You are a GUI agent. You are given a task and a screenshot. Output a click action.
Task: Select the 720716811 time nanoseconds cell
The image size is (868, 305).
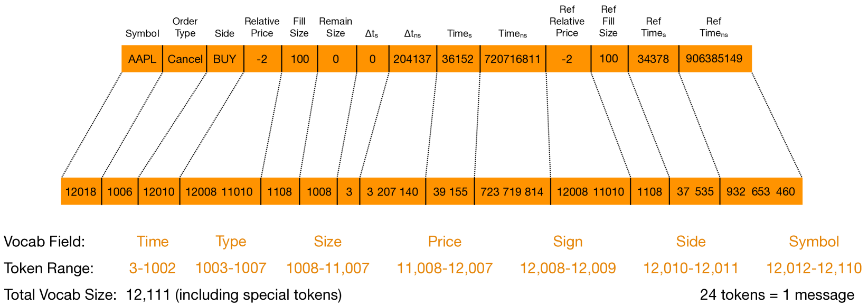[x=512, y=59]
